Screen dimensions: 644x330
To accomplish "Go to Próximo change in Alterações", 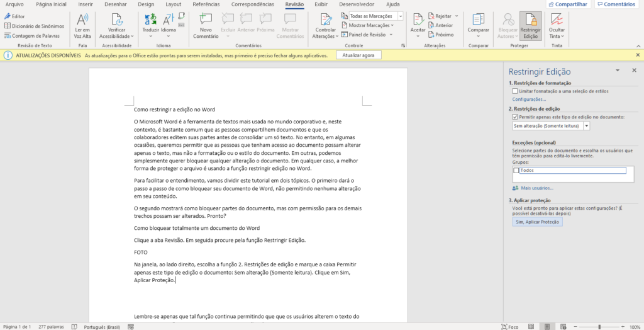I will (441, 35).
